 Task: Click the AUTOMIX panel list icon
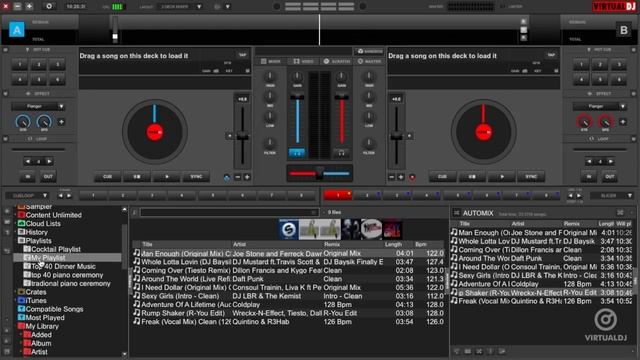point(456,213)
